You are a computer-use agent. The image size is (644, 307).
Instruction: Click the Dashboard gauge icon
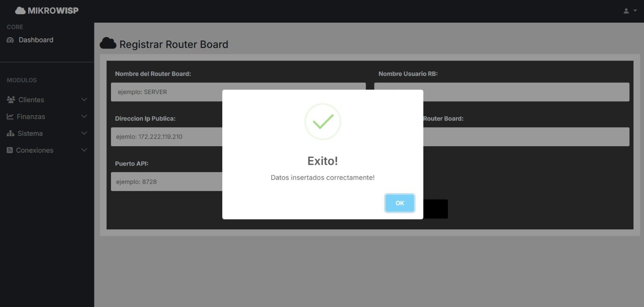pyautogui.click(x=10, y=40)
